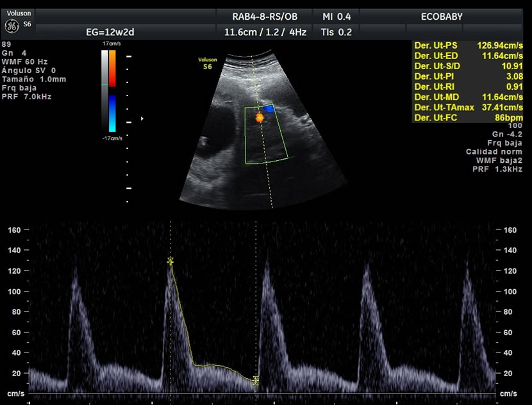This screenshot has height=405, width=532.
Task: Click the peak systolic caliper marker on the waveform
Action: (170, 261)
